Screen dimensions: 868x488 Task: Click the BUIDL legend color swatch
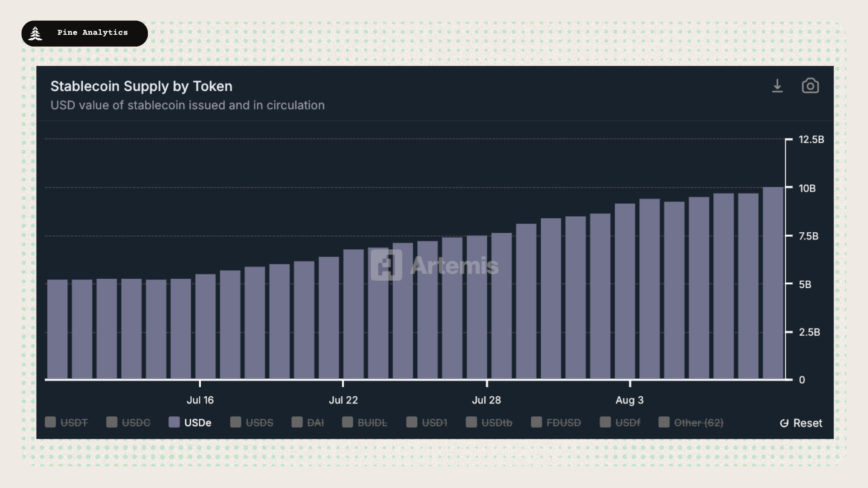[x=347, y=422]
